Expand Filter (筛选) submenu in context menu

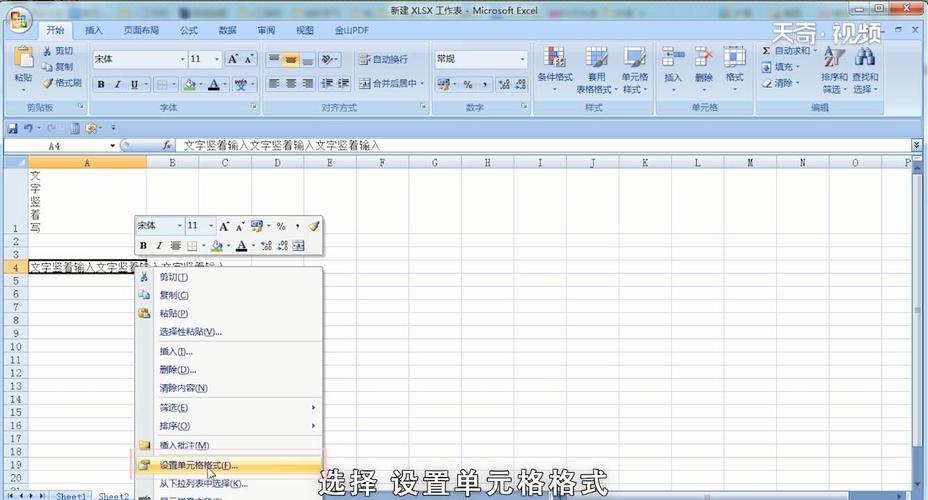[228, 408]
